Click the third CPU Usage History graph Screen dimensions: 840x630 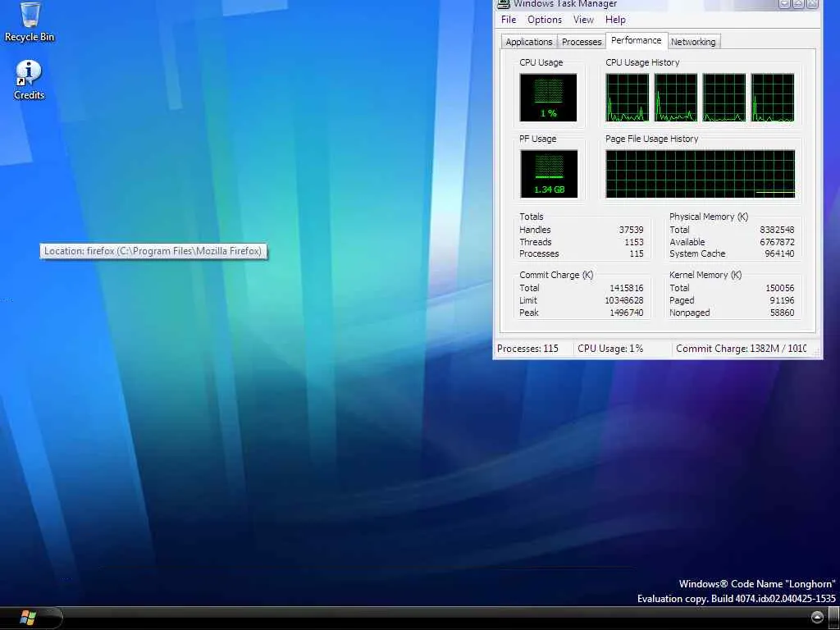pos(724,98)
